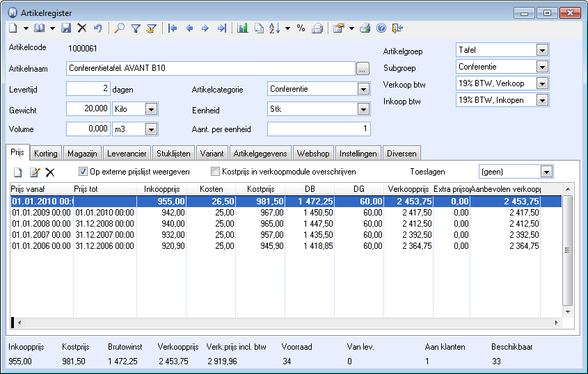Open the Toeslagen dropdown

click(x=546, y=172)
